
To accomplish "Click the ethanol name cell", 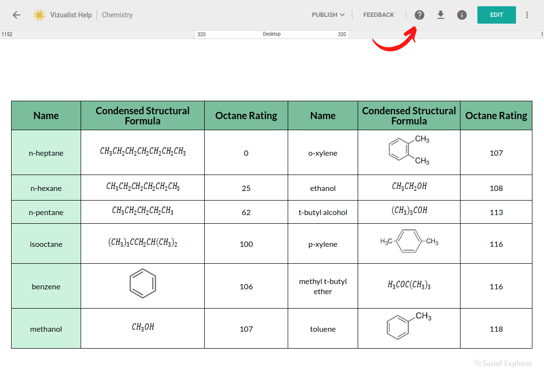I will [322, 188].
